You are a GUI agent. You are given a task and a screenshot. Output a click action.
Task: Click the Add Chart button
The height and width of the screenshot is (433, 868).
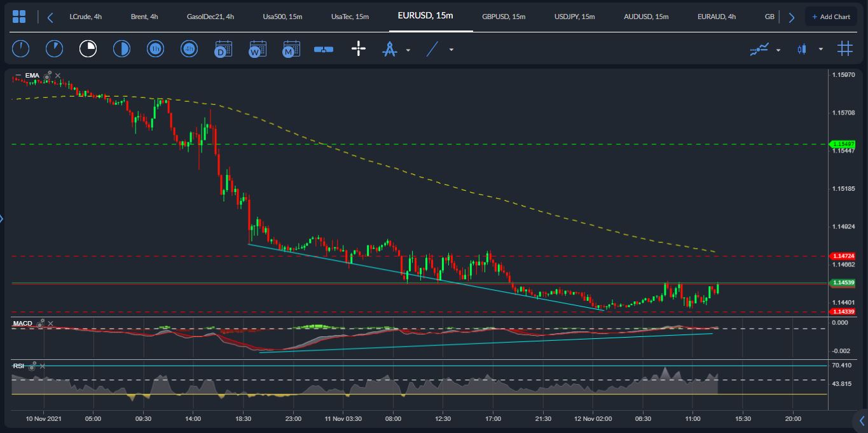(x=831, y=16)
